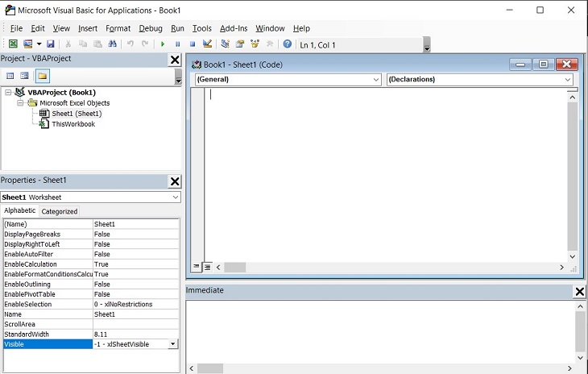The width and height of the screenshot is (588, 374).
Task: Open the File menu
Action: pyautogui.click(x=16, y=28)
